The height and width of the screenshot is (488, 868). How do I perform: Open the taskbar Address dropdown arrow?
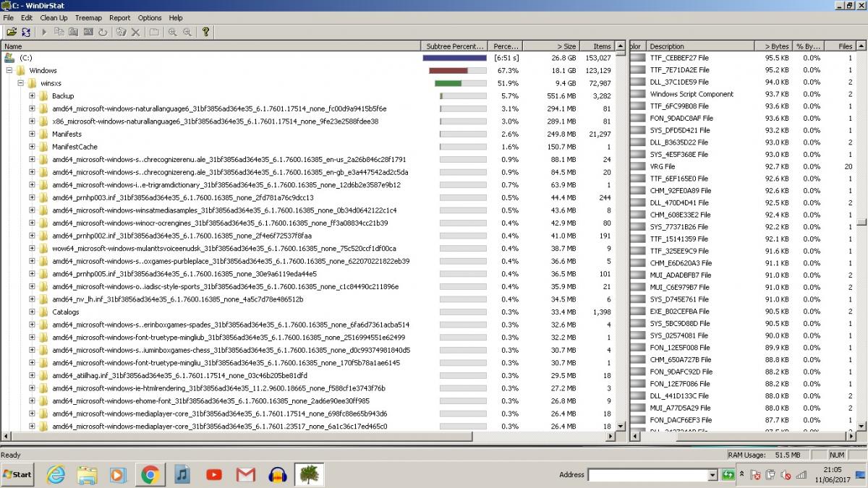click(x=712, y=474)
